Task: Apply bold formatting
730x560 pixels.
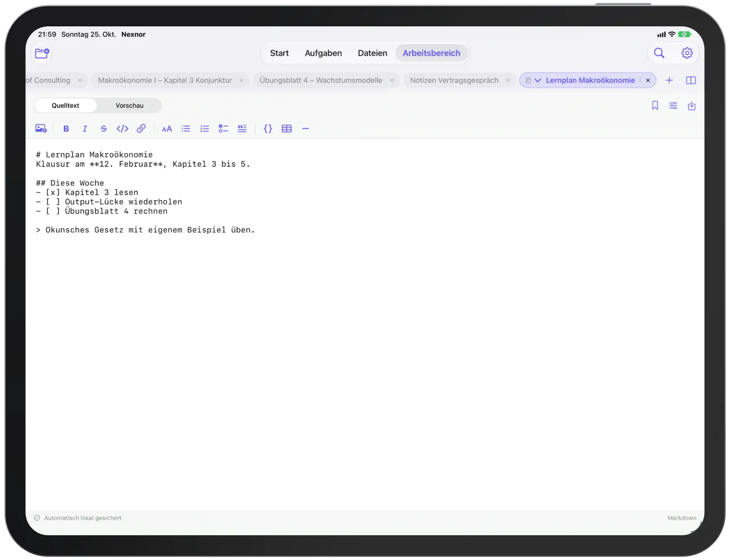Action: pyautogui.click(x=66, y=128)
